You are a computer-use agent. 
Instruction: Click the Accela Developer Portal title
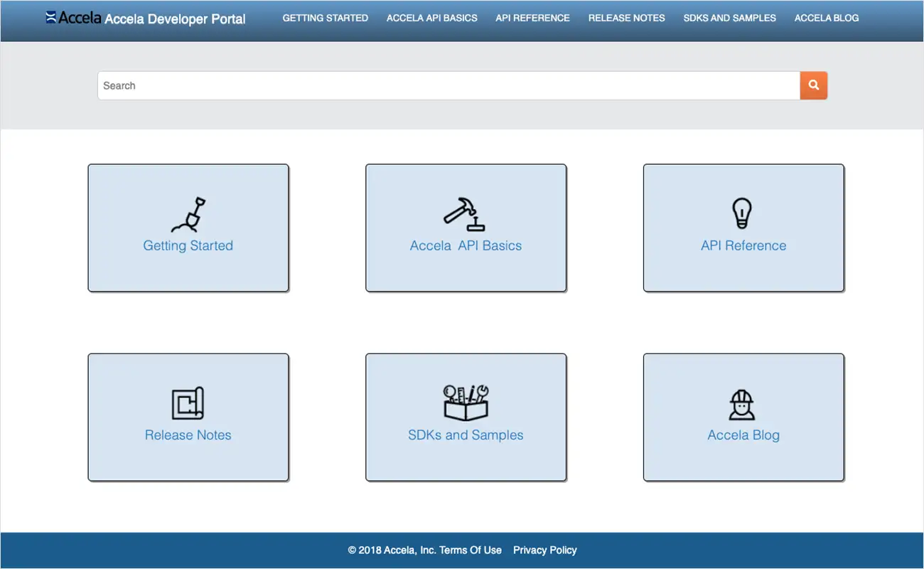point(175,19)
